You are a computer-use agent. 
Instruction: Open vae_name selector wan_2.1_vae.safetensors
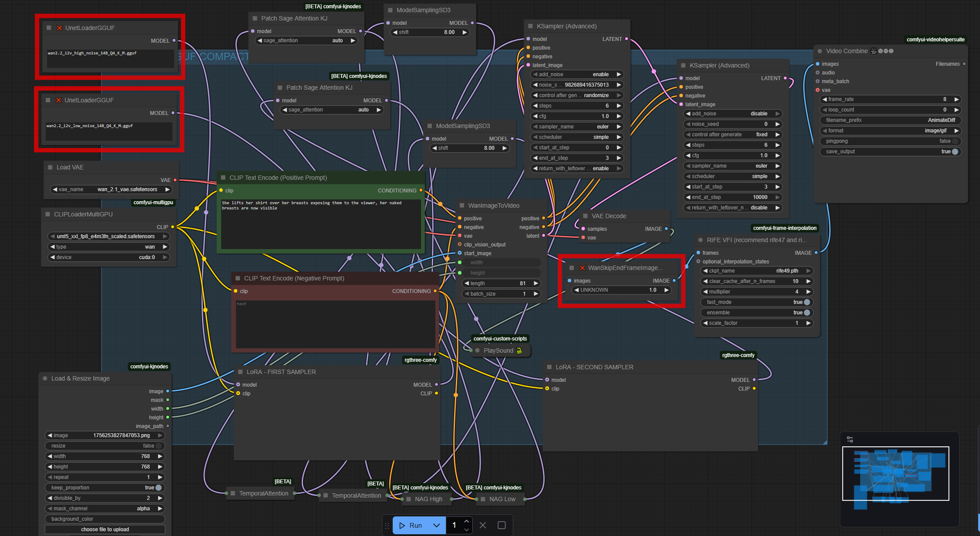point(111,189)
